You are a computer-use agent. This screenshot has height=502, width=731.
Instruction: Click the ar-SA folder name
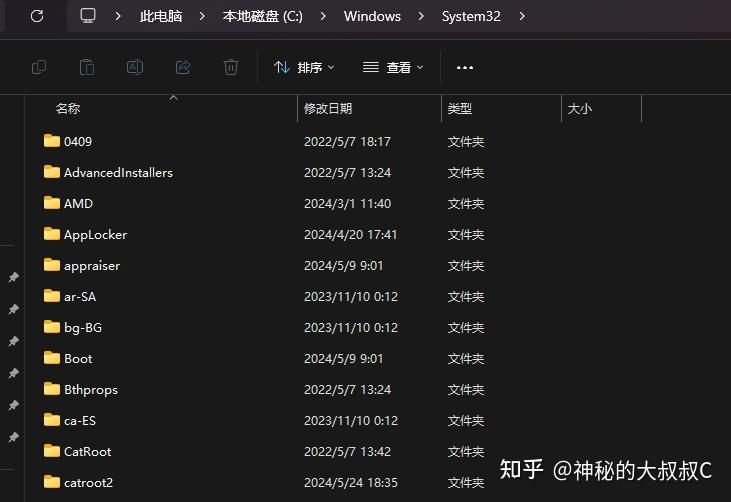[80, 296]
